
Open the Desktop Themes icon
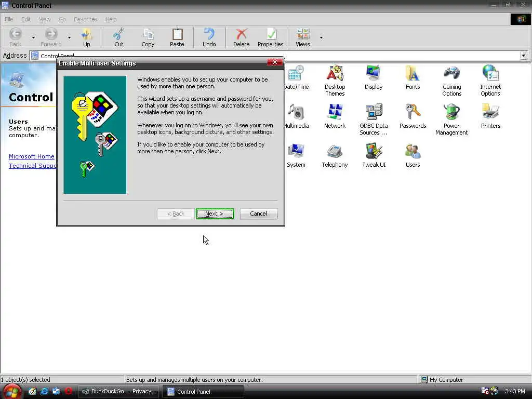tap(335, 81)
